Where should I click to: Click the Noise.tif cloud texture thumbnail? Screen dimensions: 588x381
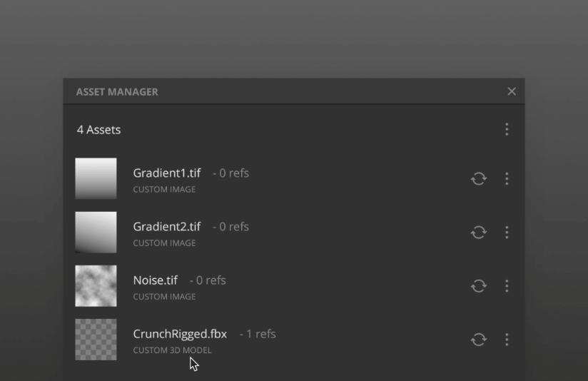coord(96,285)
